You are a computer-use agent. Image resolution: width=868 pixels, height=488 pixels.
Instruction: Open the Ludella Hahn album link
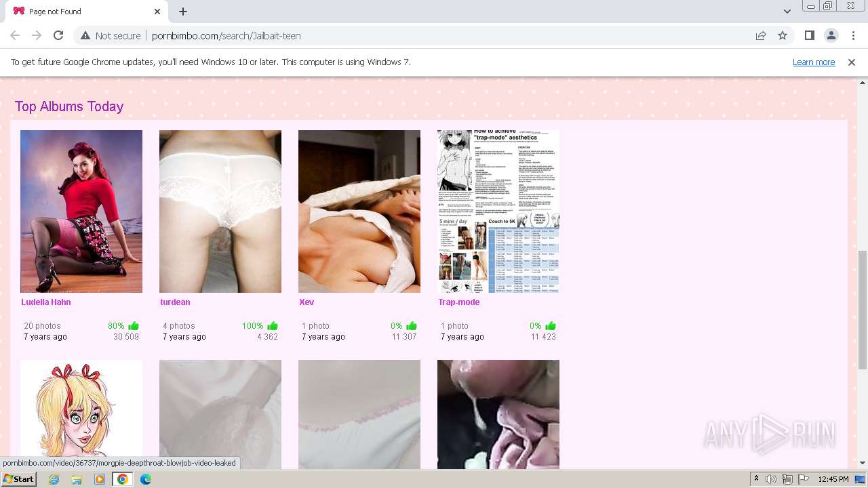(46, 302)
